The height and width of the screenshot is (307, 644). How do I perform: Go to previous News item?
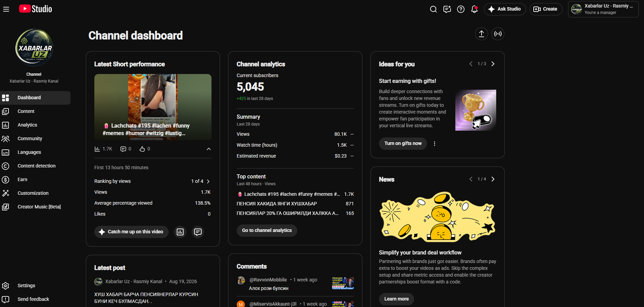471,179
